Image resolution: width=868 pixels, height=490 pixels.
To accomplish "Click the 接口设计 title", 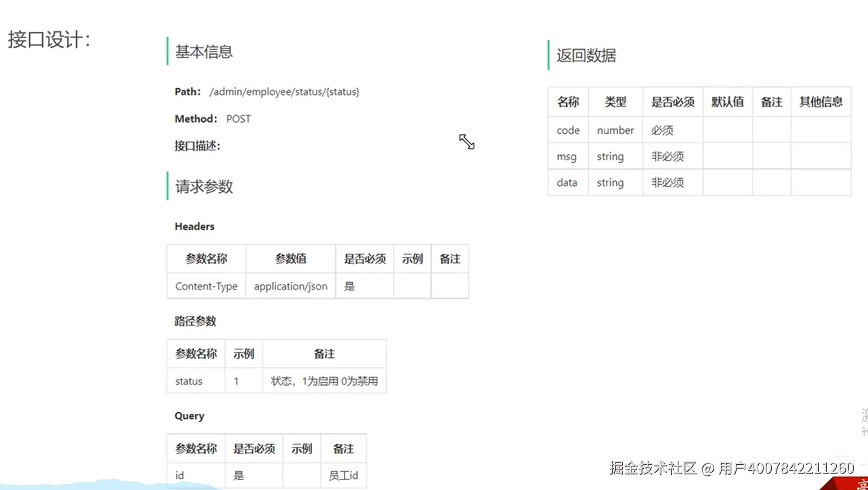I will coord(49,39).
